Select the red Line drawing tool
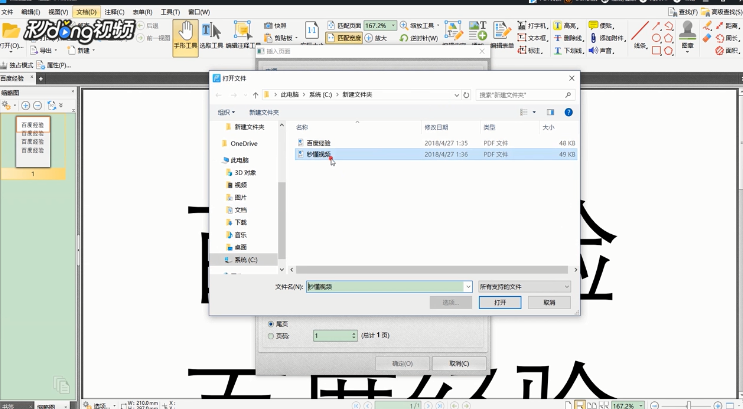The width and height of the screenshot is (743, 409). click(640, 31)
